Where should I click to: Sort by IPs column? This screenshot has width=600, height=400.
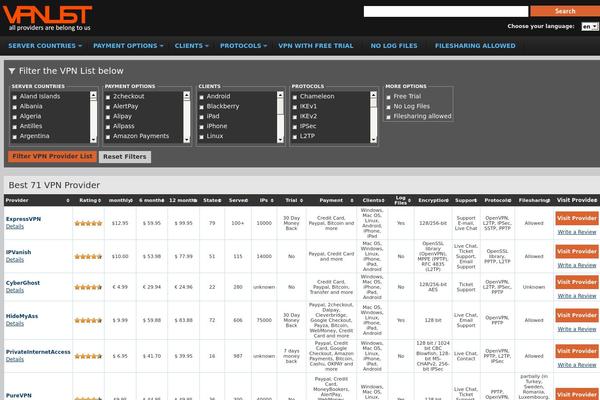tap(267, 201)
